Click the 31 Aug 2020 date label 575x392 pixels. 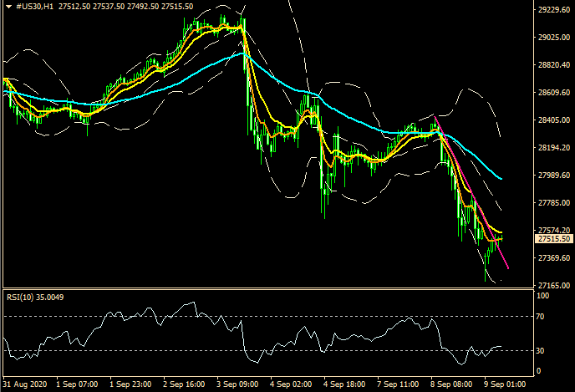[25, 384]
